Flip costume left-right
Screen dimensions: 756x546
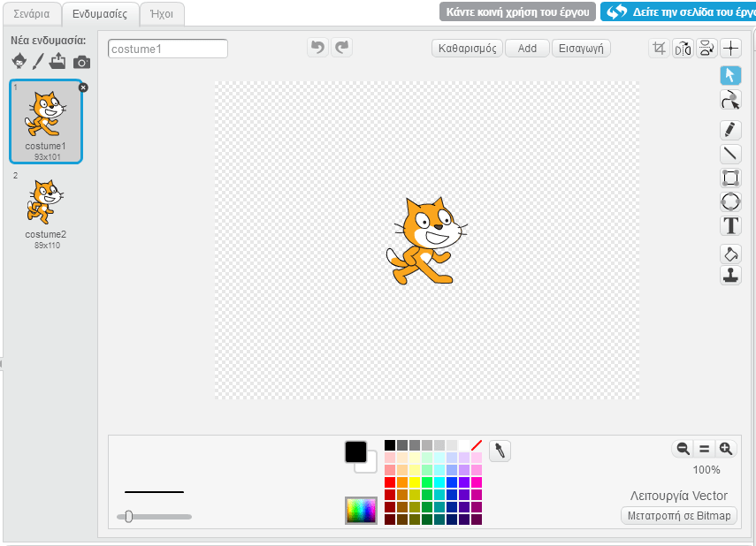click(x=683, y=49)
